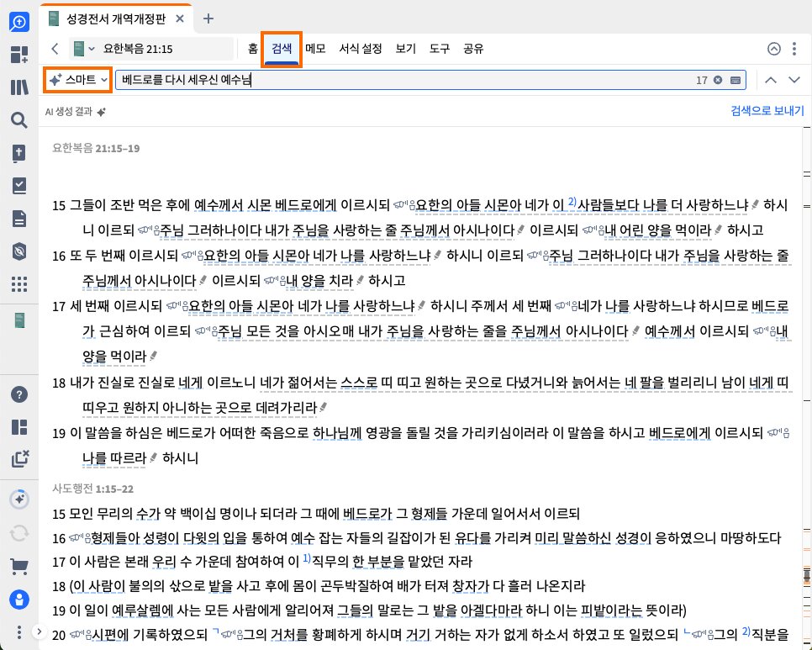Go back with the left chevron

point(55,49)
